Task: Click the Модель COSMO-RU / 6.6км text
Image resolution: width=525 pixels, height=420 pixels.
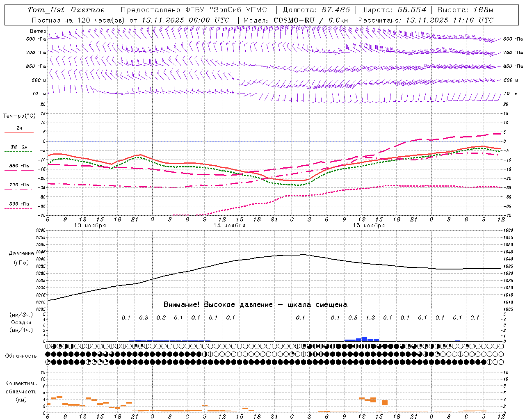Action: tap(296, 20)
